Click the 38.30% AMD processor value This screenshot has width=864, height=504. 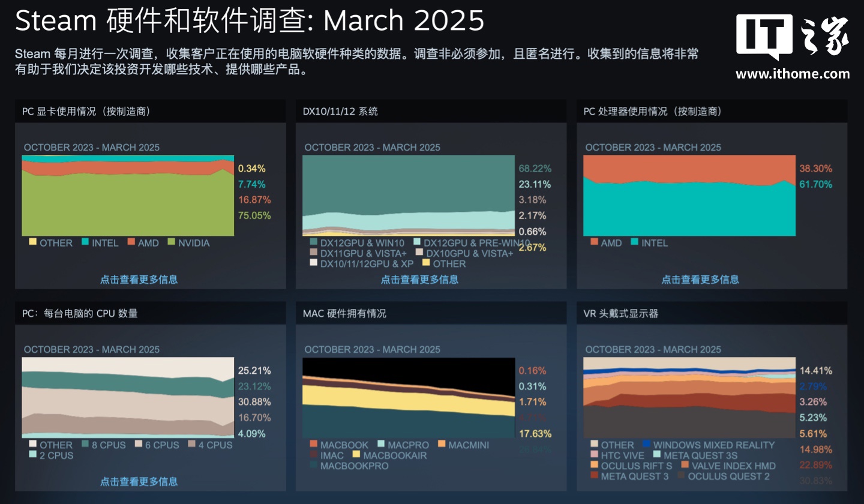[x=816, y=169]
